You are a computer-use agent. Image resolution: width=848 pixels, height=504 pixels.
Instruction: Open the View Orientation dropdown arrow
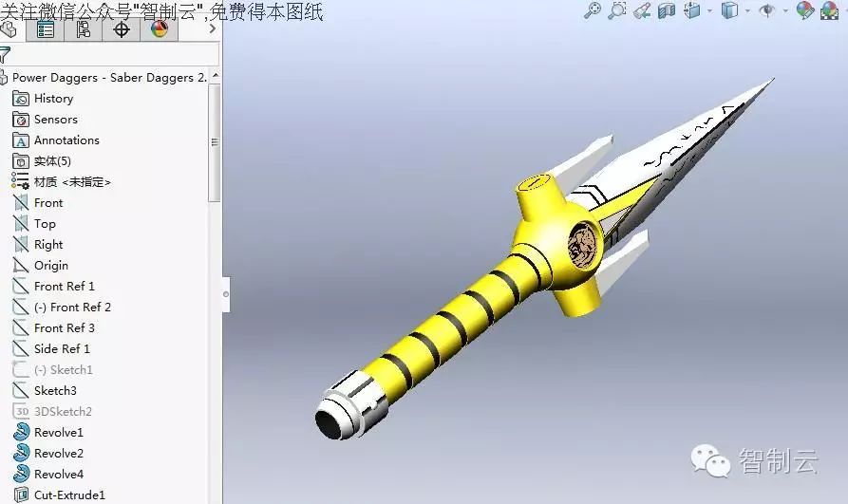709,10
